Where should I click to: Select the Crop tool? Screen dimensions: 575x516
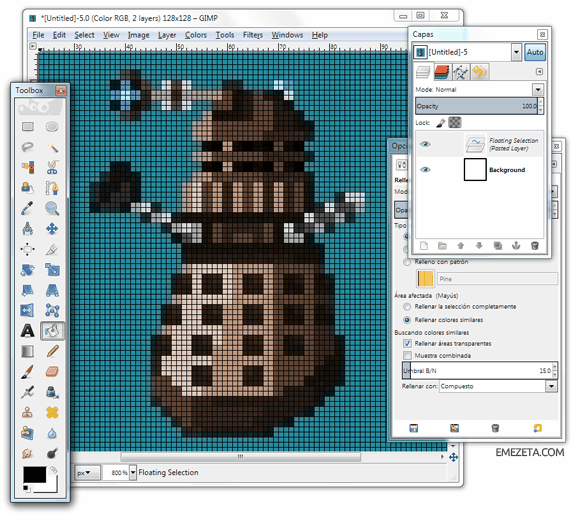click(x=52, y=249)
